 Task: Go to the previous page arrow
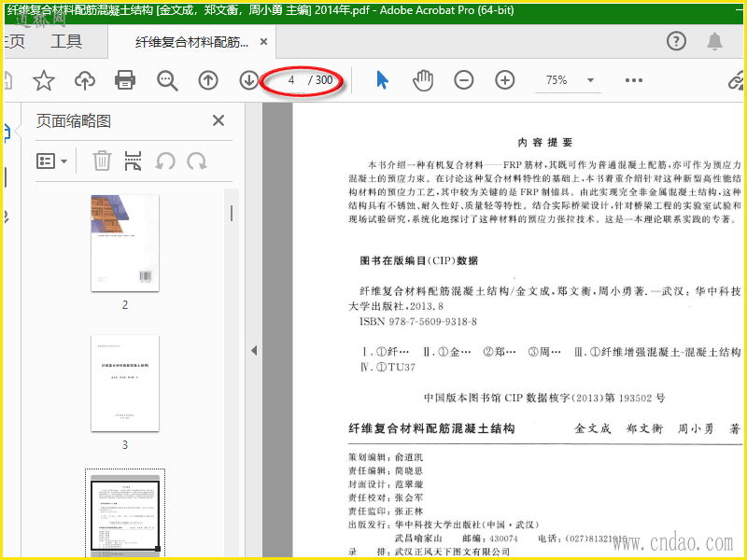coord(208,80)
